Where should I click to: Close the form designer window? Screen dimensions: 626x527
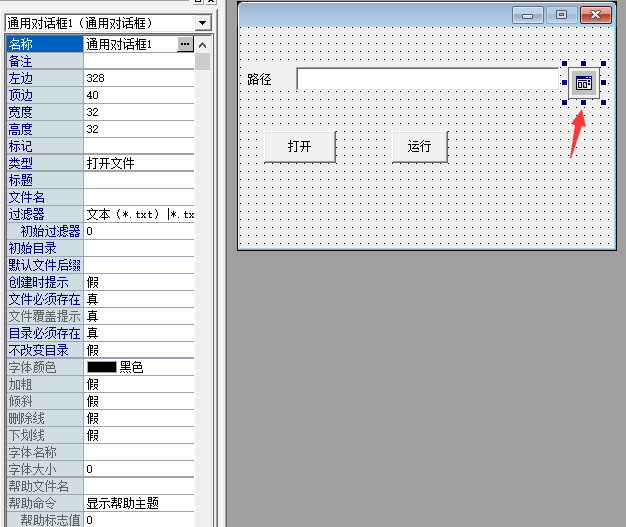[x=596, y=15]
